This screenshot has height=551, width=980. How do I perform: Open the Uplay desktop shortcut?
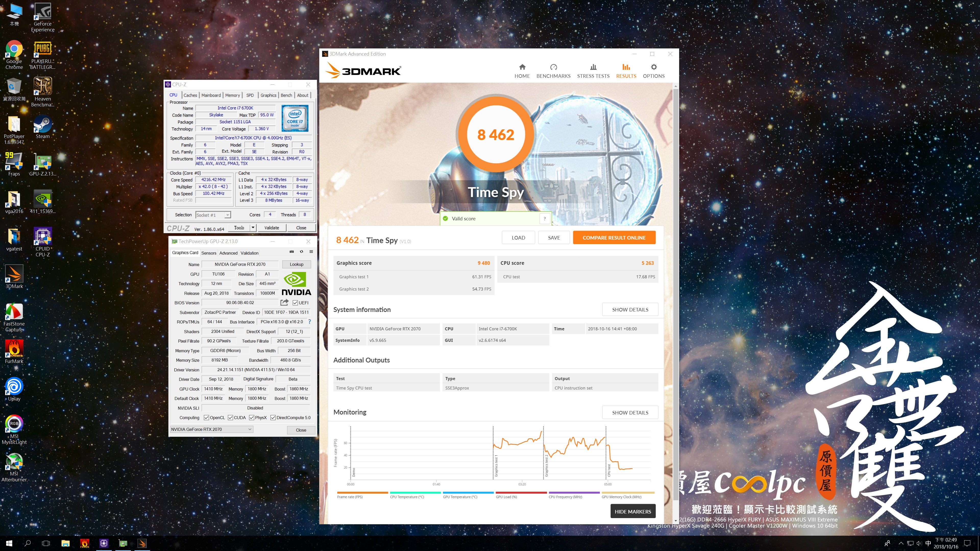coord(14,389)
